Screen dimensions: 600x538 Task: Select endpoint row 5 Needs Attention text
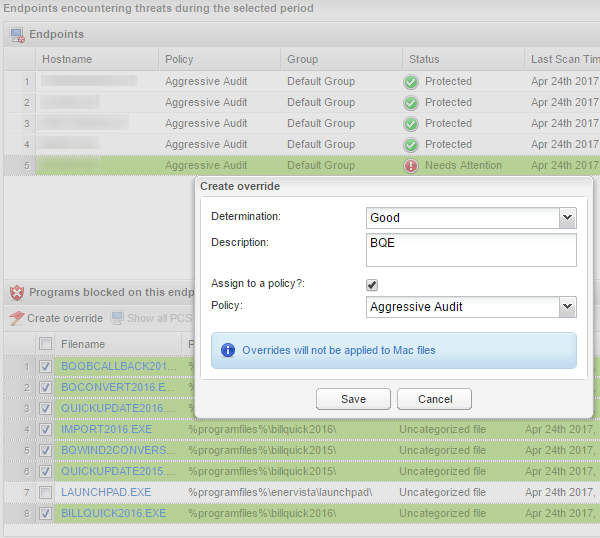(463, 165)
